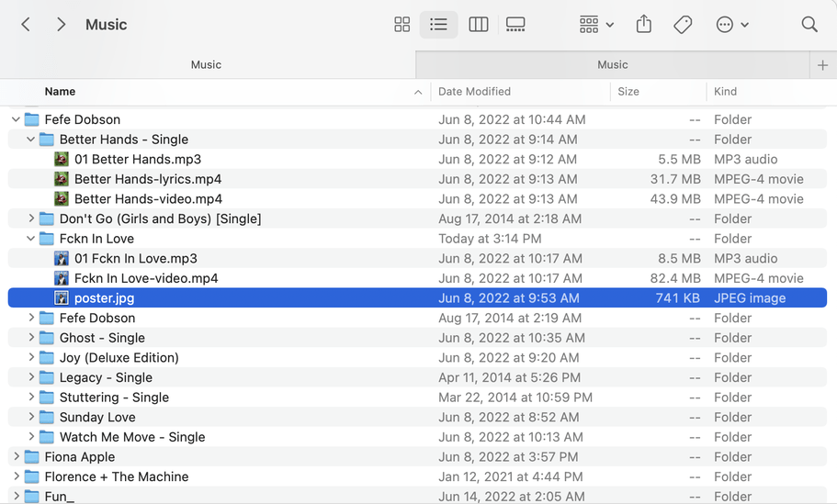Screen dimensions: 837x504
Task: Open the Tags editor icon
Action: click(x=683, y=25)
